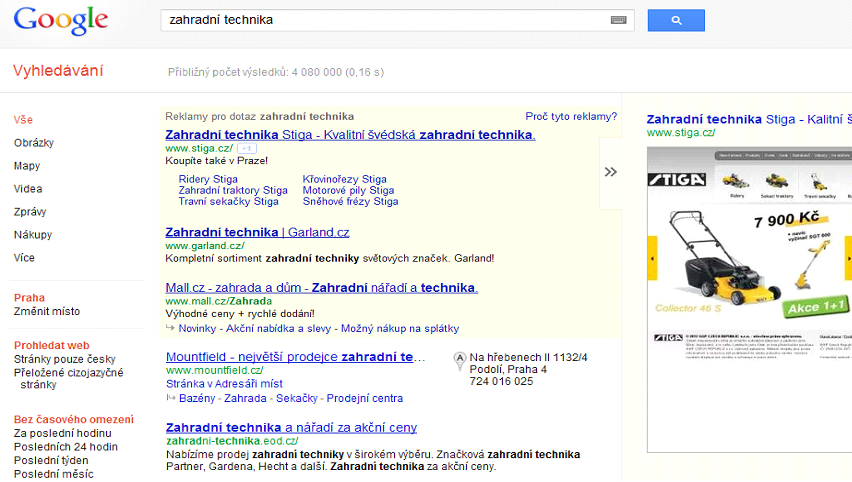Open the 'Travní sekačky Stiga' sitelink
852x482 pixels.
point(228,201)
